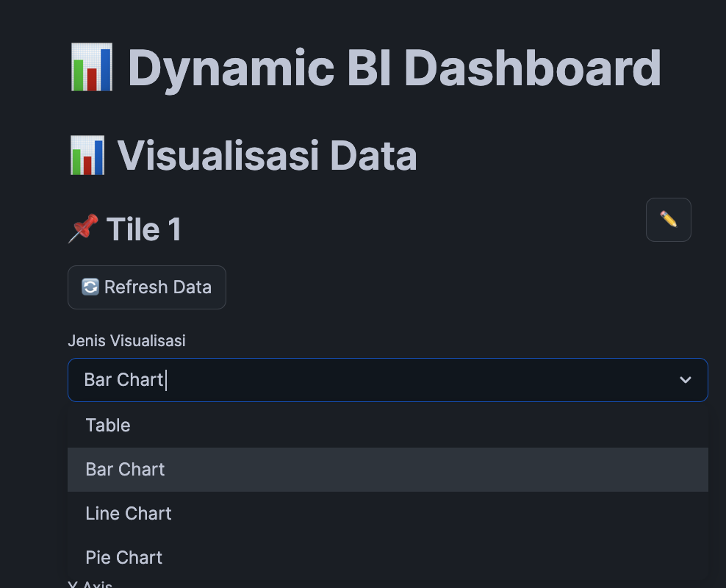
Task: Collapse the Jenis Visualisasi dropdown via its chevron
Action: click(x=686, y=380)
